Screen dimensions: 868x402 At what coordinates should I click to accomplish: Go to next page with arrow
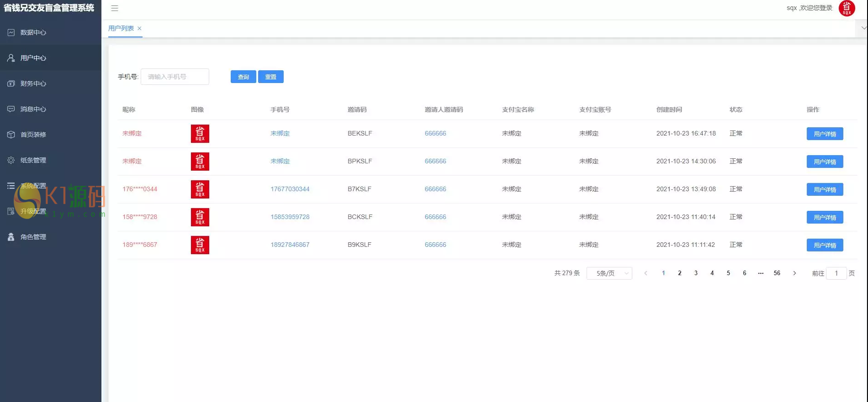(794, 273)
